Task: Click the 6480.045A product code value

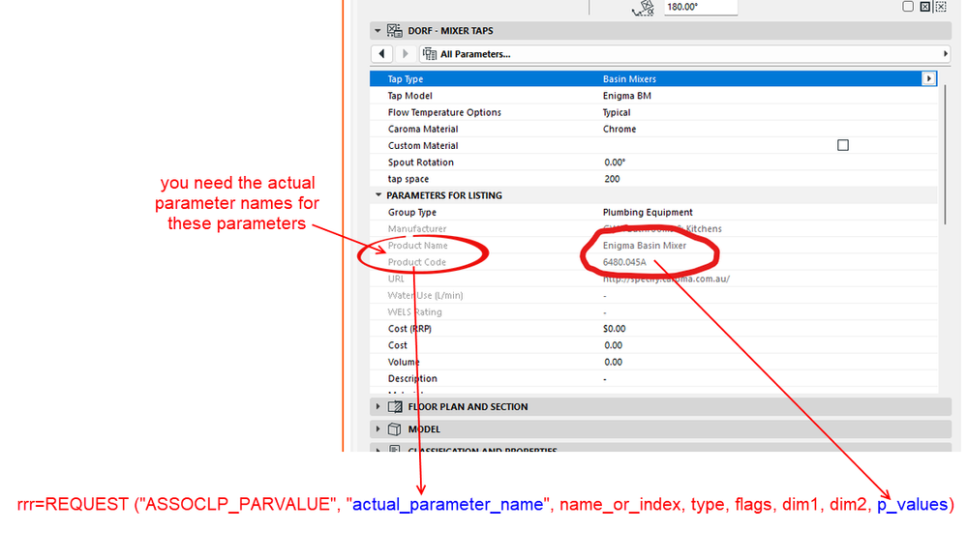Action: 624,262
